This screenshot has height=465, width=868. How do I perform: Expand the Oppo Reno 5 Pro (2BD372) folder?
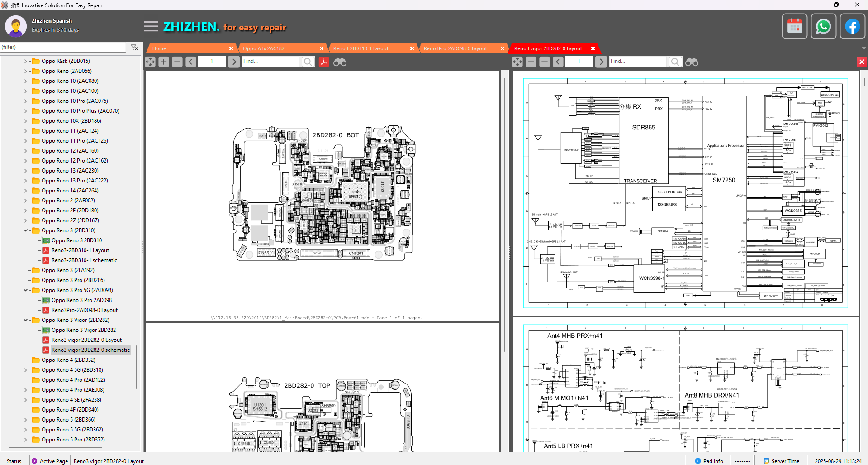26,440
